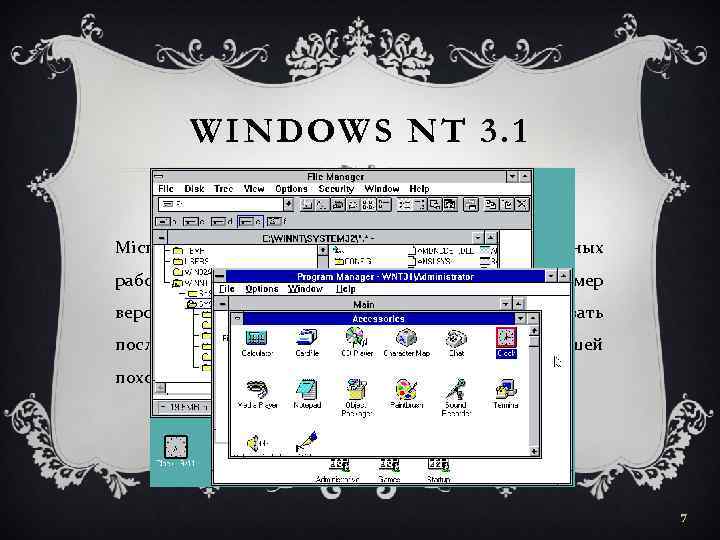
Task: Open the Administrative Tools program group icon
Action: pyautogui.click(x=338, y=471)
